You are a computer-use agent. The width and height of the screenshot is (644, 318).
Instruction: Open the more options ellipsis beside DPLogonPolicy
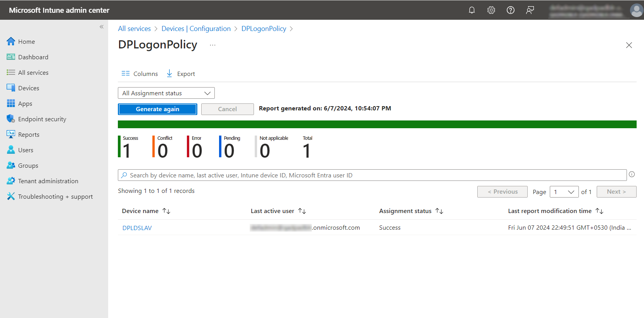pyautogui.click(x=212, y=45)
